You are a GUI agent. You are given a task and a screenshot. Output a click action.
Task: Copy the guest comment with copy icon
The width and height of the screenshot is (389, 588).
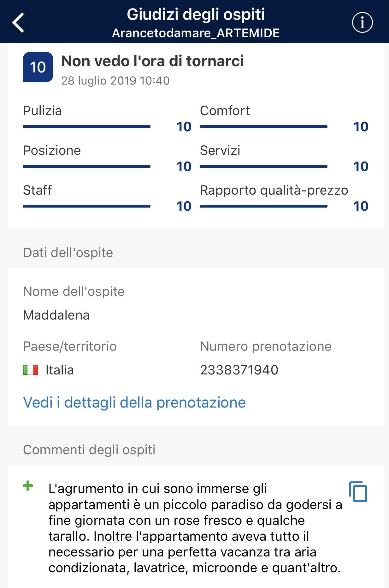(358, 491)
